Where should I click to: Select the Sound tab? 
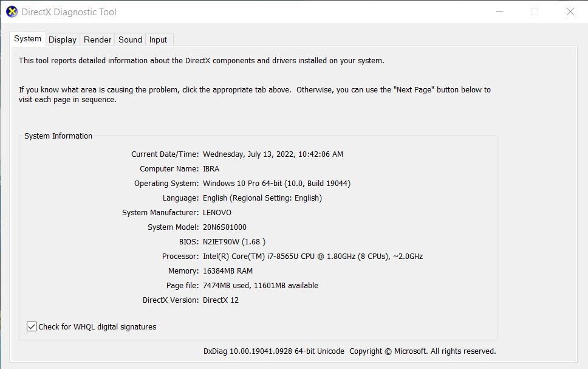pyautogui.click(x=130, y=40)
